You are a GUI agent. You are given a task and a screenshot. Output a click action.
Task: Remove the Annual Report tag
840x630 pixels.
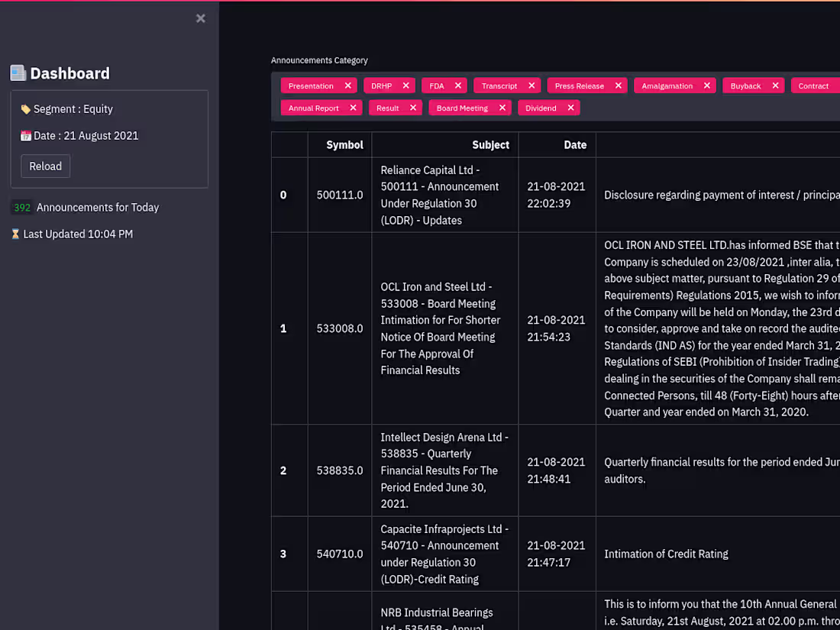[353, 108]
